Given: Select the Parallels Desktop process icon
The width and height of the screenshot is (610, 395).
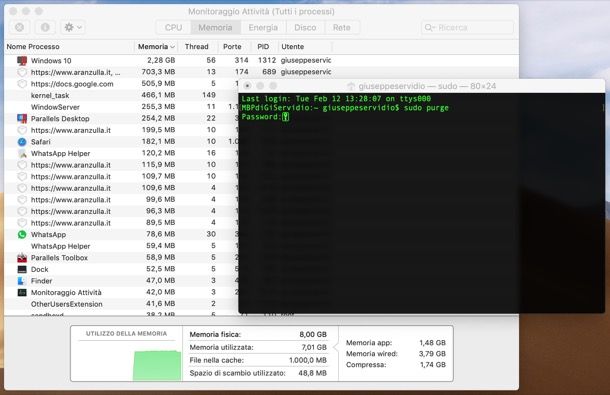Looking at the screenshot, I should [x=22, y=119].
